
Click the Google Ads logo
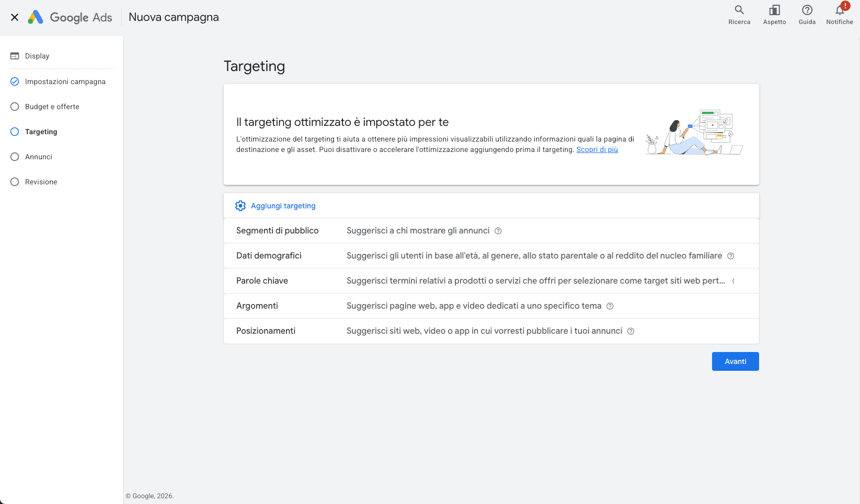[x=70, y=17]
